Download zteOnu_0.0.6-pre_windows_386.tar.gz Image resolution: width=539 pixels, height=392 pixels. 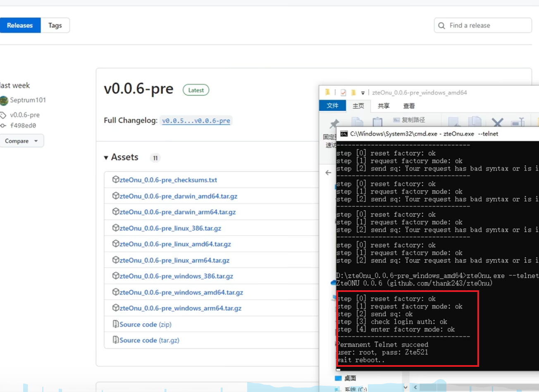[176, 276]
